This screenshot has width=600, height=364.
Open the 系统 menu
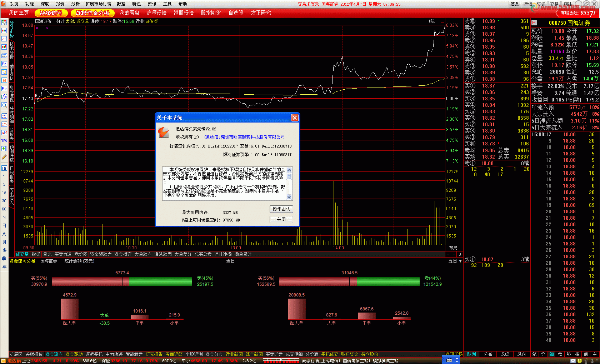tap(14, 4)
